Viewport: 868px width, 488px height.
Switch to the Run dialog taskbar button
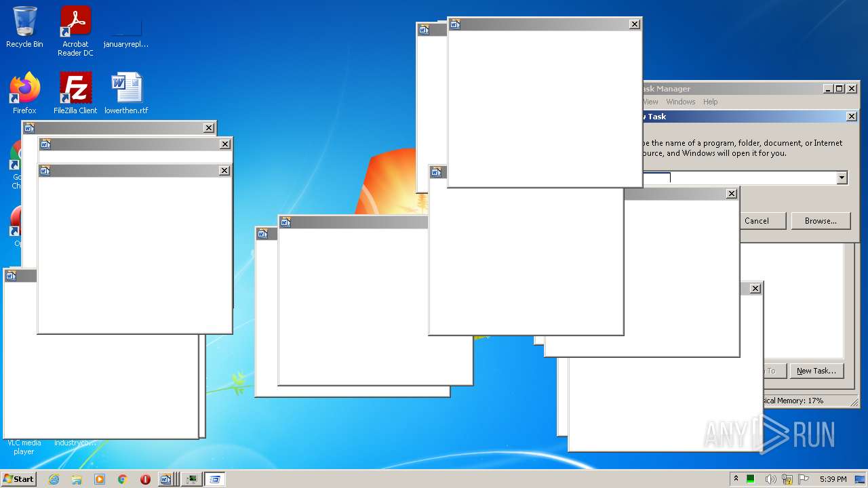[x=215, y=479]
